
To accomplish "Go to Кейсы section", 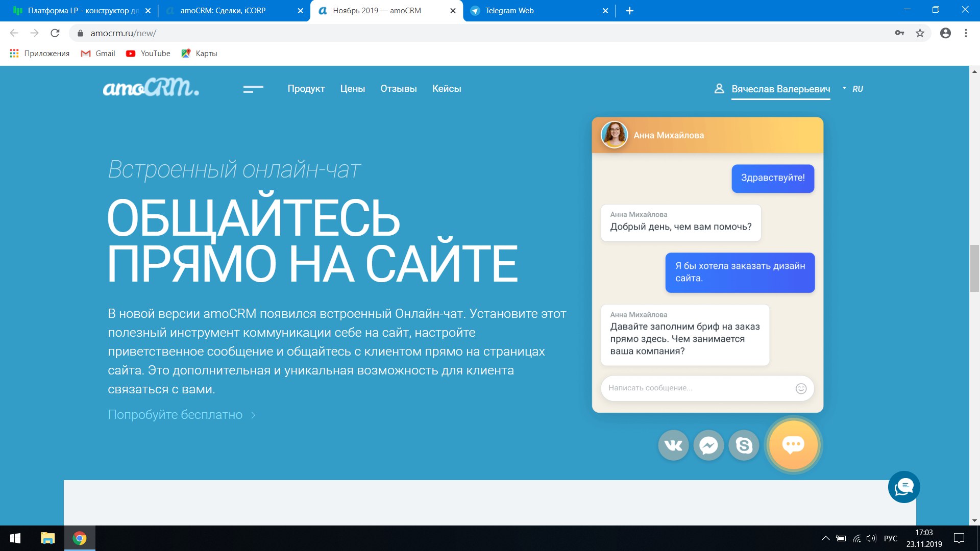I will (447, 88).
